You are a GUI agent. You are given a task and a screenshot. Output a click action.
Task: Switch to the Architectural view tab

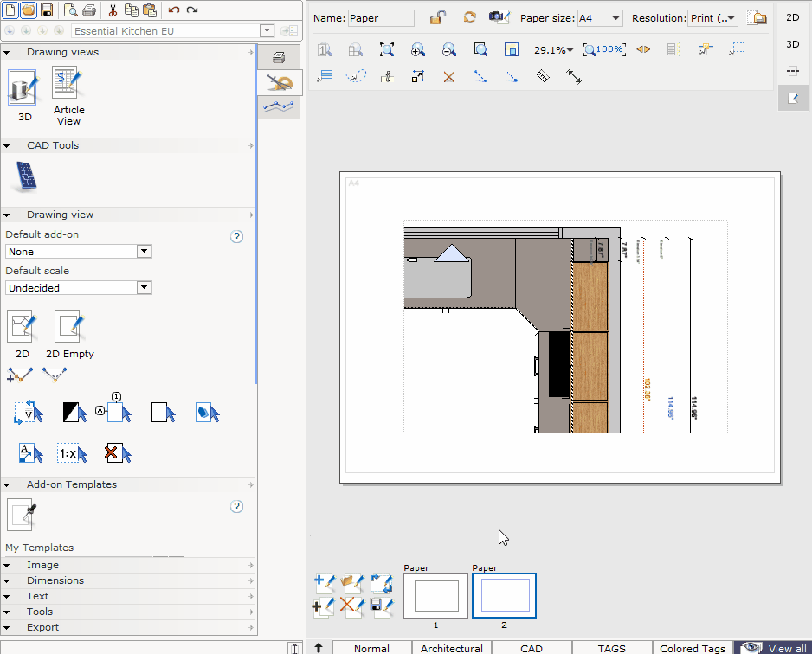tap(452, 648)
